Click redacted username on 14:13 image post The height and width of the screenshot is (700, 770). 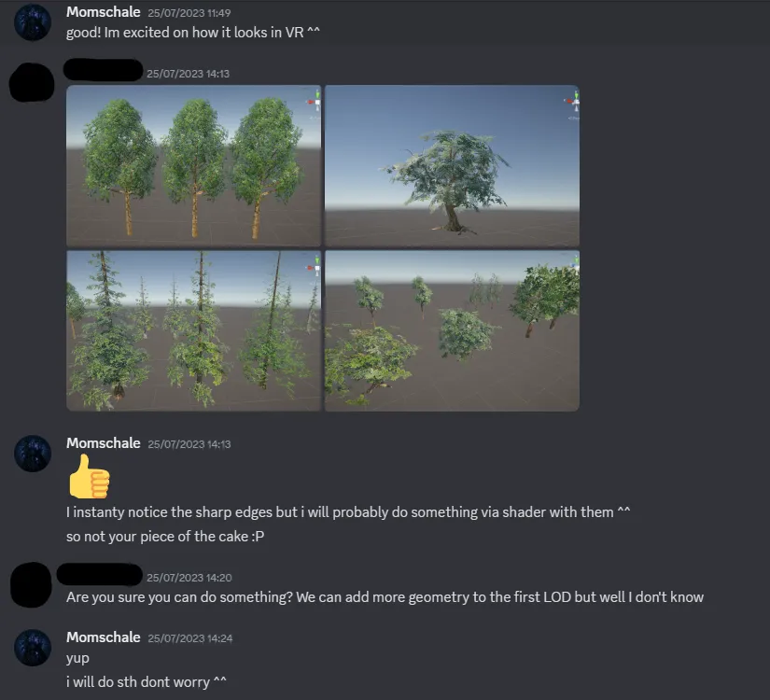point(103,70)
